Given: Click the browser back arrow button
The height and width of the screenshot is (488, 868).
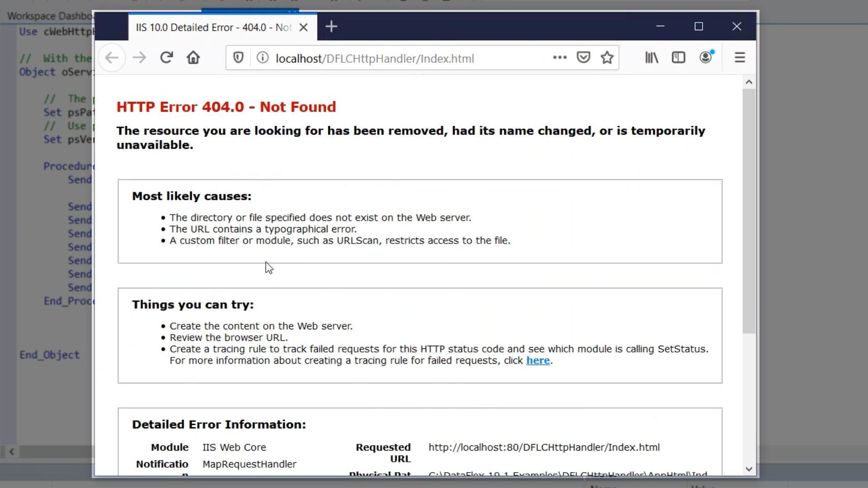Looking at the screenshot, I should [112, 58].
